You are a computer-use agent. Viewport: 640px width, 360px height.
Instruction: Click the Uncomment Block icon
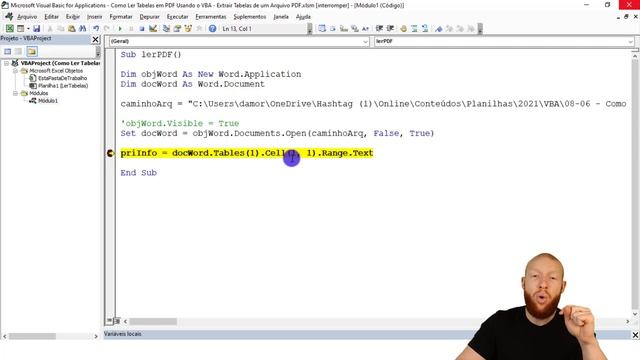click(x=425, y=29)
